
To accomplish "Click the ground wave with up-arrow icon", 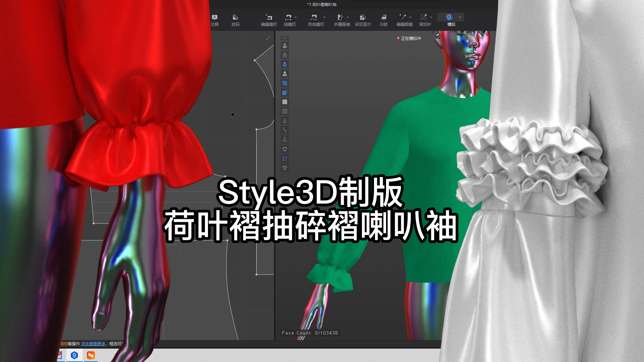I will click(x=285, y=140).
